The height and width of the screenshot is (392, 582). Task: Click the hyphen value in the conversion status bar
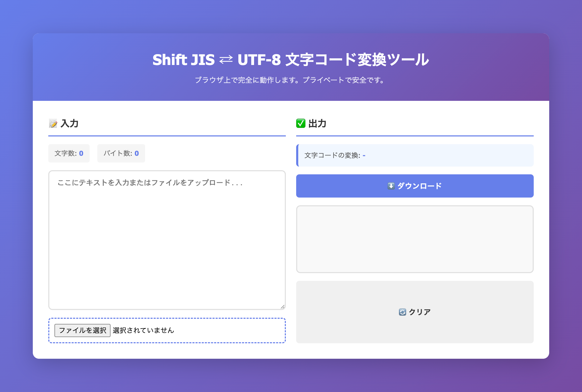click(x=364, y=155)
